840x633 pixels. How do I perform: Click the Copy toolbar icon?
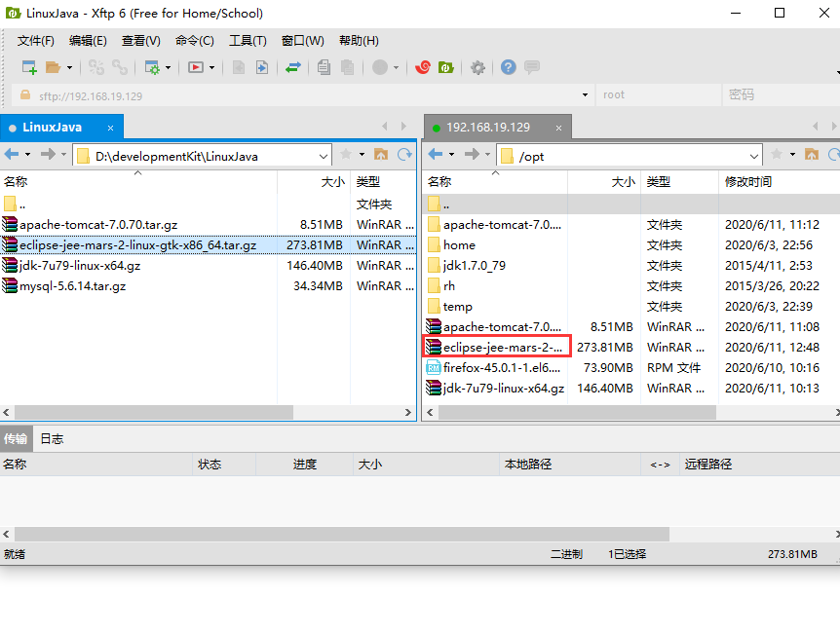pyautogui.click(x=324, y=67)
